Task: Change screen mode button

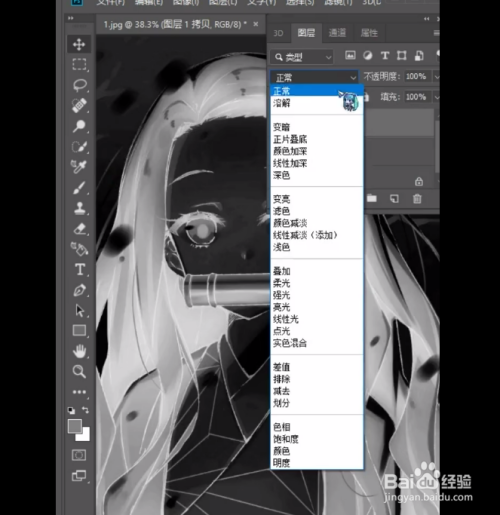Action: [x=79, y=476]
